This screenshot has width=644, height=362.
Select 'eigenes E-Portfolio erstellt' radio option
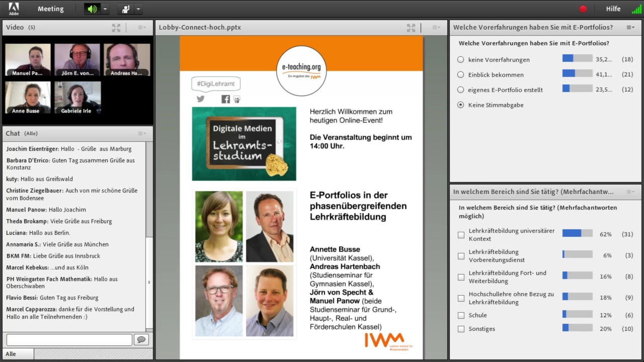[460, 90]
